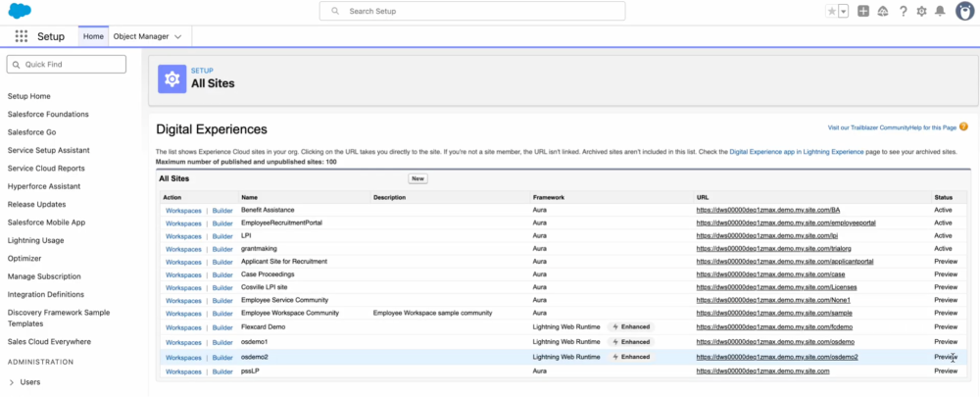Switch to the Home tab
The width and height of the screenshot is (980, 397).
point(93,36)
